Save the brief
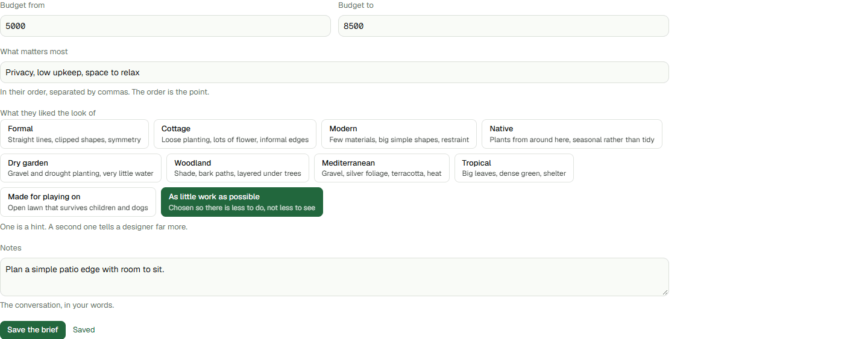This screenshot has height=339, width=868. [33, 330]
